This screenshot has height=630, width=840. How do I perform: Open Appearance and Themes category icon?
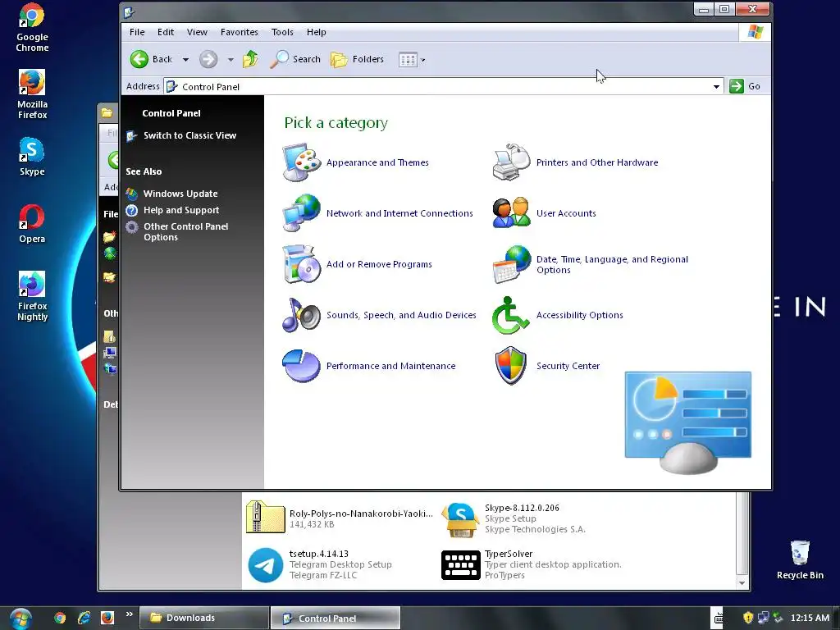(302, 162)
